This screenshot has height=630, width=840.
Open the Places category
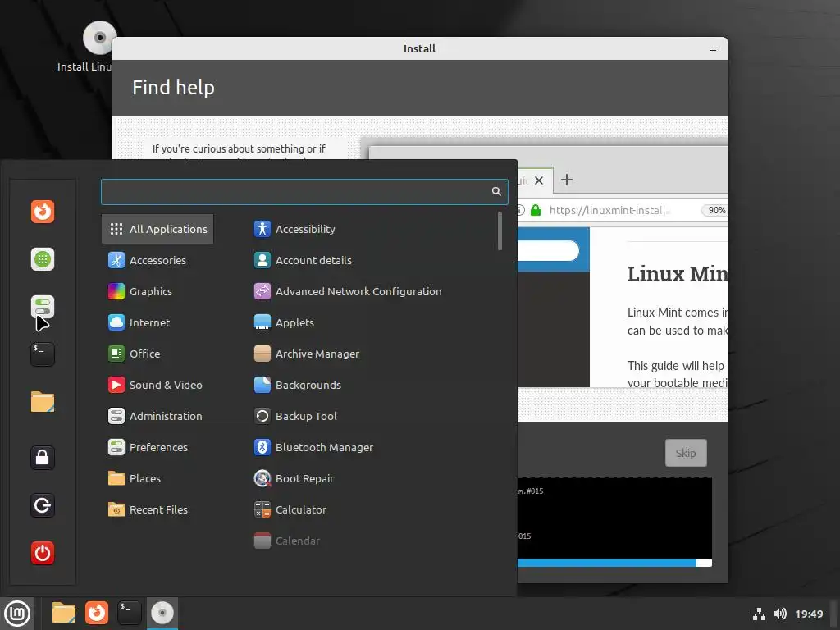(x=157, y=478)
